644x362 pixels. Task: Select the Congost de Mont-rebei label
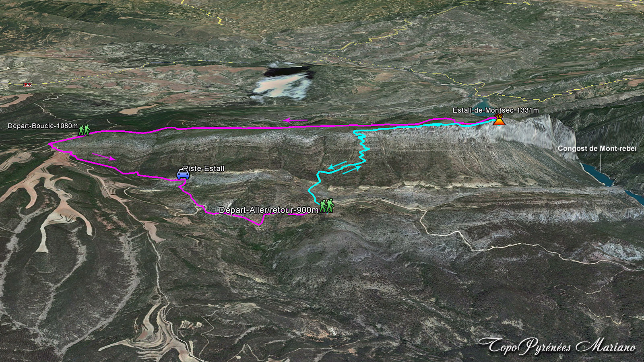[x=597, y=148]
